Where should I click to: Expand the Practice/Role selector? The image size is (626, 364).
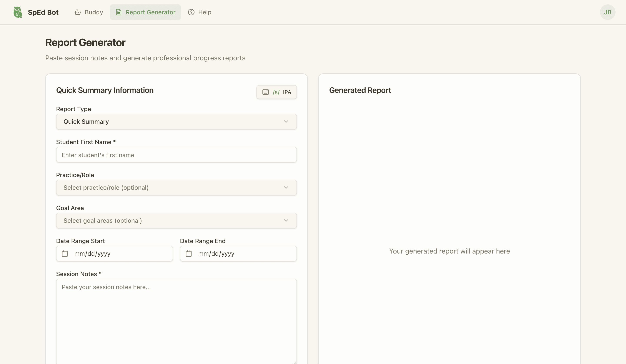pyautogui.click(x=176, y=188)
